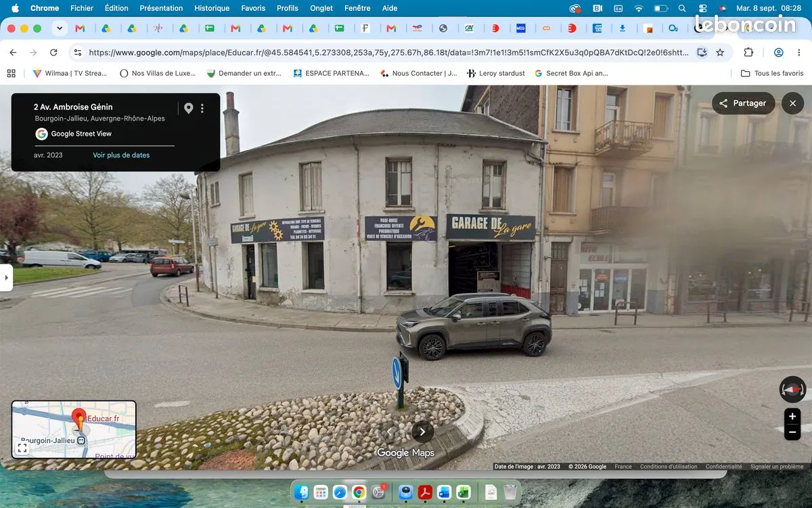Viewport: 812px width, 508px height.
Task: Open the Chrome apps grid in bookmarks bar
Action: tap(11, 73)
